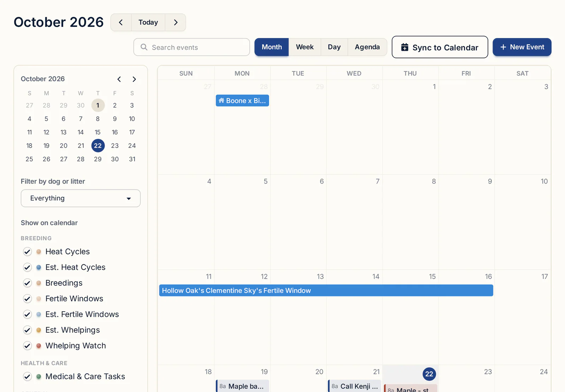
Task: Next month arrow in mini calendar
Action: [x=134, y=79]
